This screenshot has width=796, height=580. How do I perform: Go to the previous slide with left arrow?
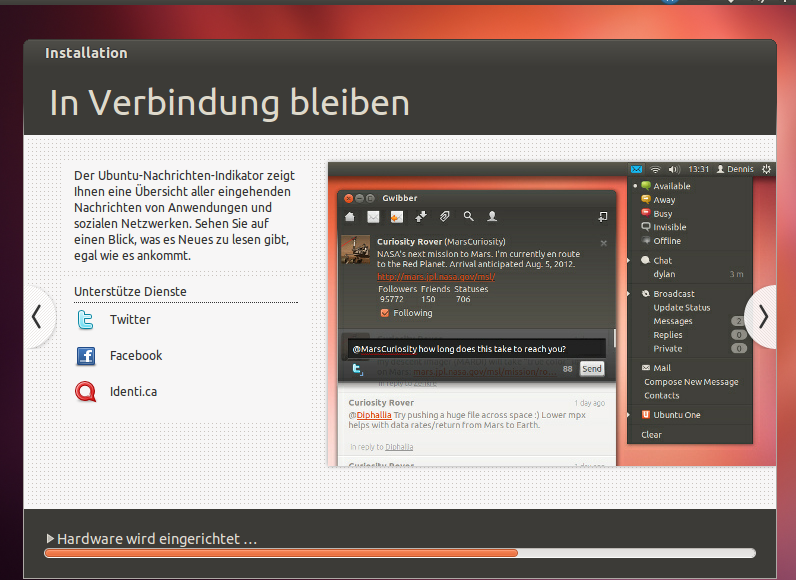pos(37,317)
